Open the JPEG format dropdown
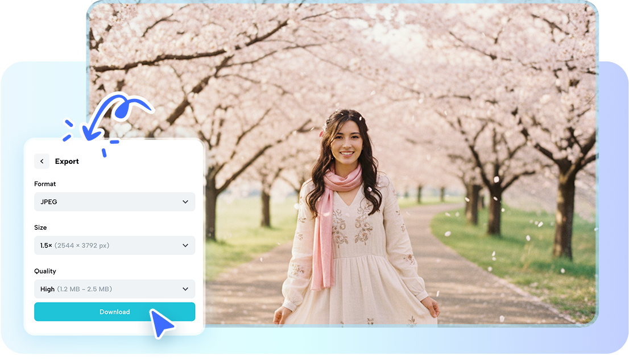This screenshot has height=364, width=629. 114,202
